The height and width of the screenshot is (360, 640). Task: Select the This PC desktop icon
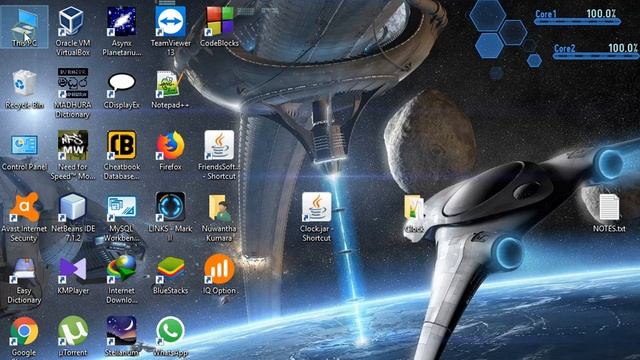pos(24,27)
